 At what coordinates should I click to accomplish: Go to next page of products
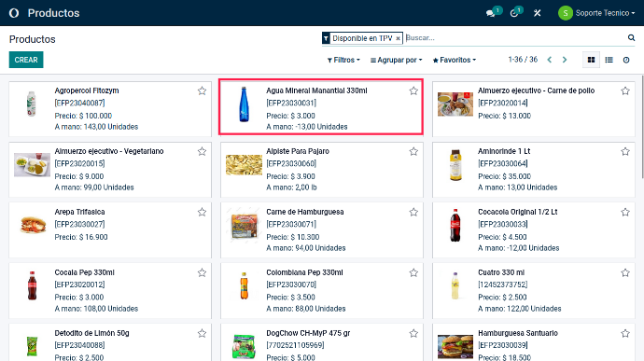(x=565, y=60)
